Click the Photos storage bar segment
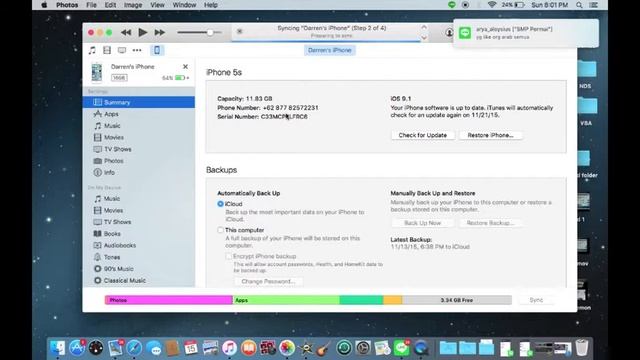This screenshot has width=640, height=360. (169, 300)
